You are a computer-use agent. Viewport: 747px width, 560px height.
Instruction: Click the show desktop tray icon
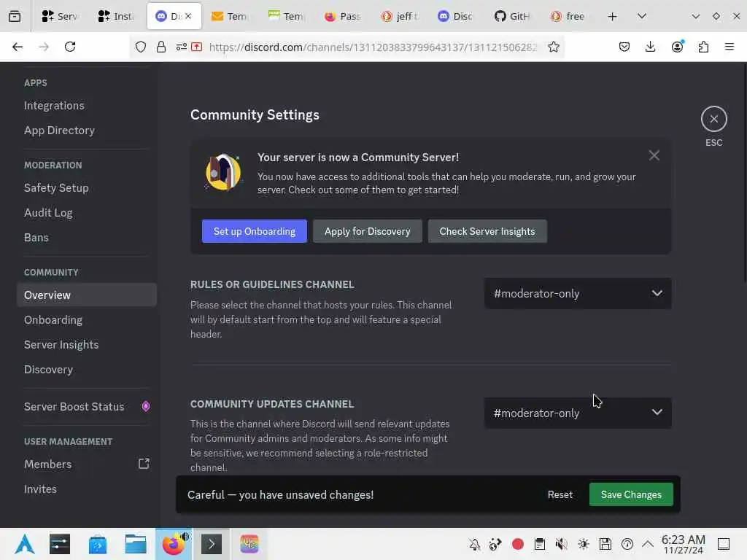click(723, 544)
